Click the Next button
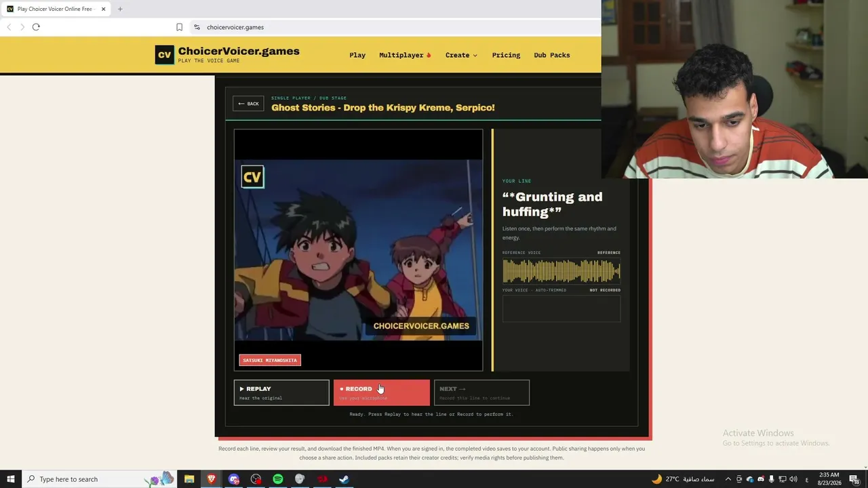Image resolution: width=868 pixels, height=488 pixels. (x=481, y=392)
